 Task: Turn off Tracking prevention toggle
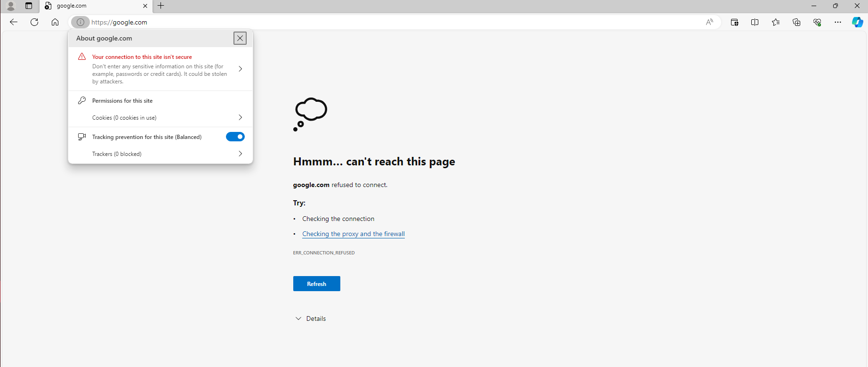[235, 137]
